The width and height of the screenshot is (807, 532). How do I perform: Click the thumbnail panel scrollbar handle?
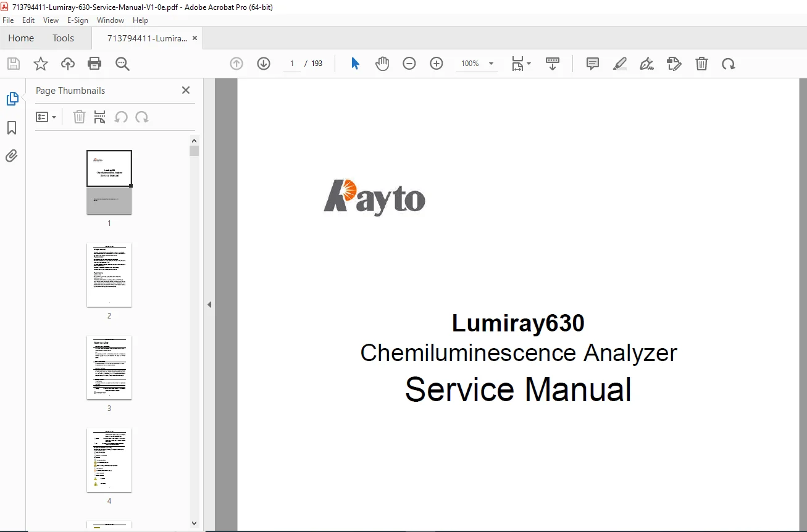(194, 151)
